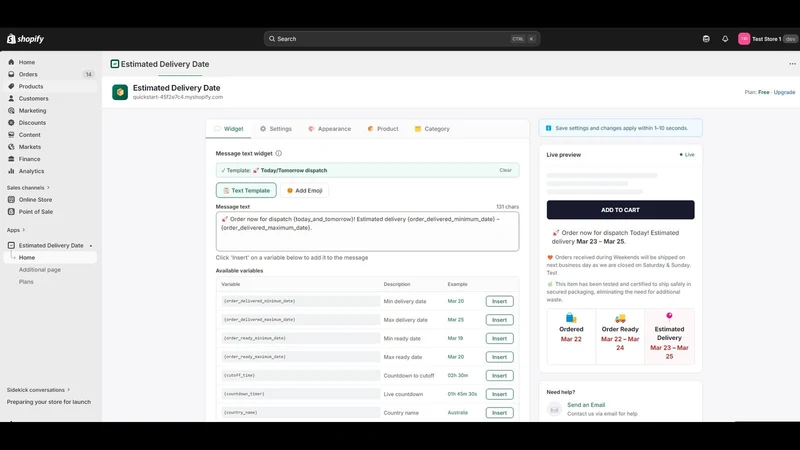The width and height of the screenshot is (800, 450).
Task: Open Plans in app submenu
Action: (x=26, y=282)
